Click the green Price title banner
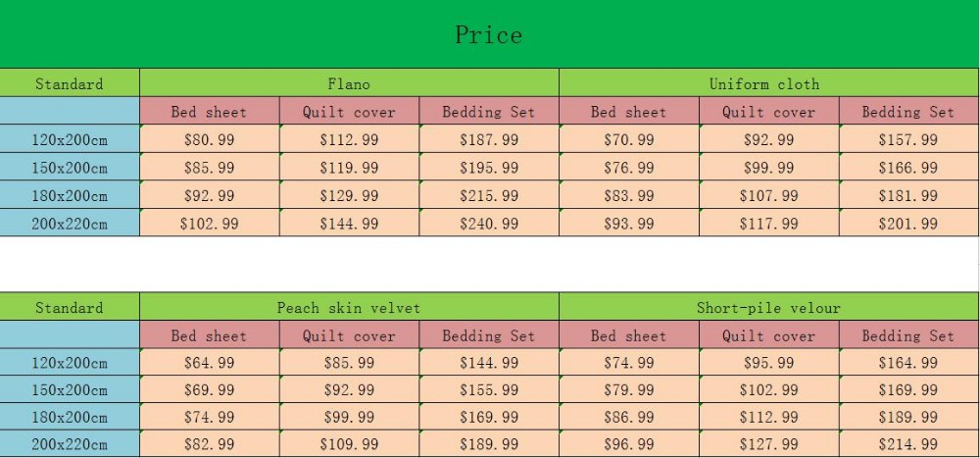 (489, 34)
